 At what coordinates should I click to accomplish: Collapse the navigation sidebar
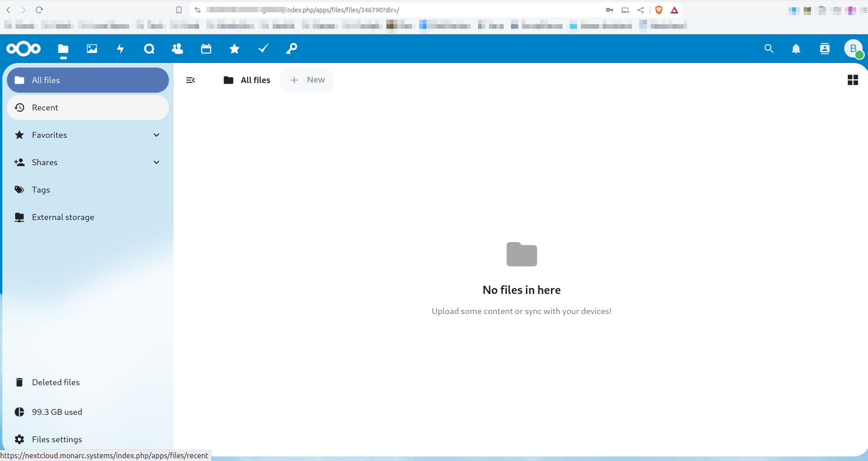[x=191, y=80]
